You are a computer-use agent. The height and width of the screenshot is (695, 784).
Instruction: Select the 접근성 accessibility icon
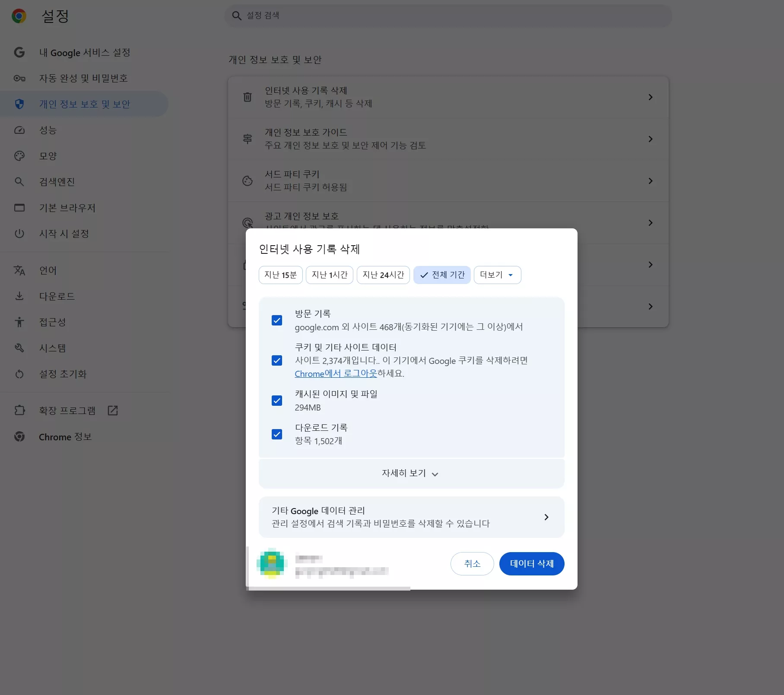[x=19, y=322]
